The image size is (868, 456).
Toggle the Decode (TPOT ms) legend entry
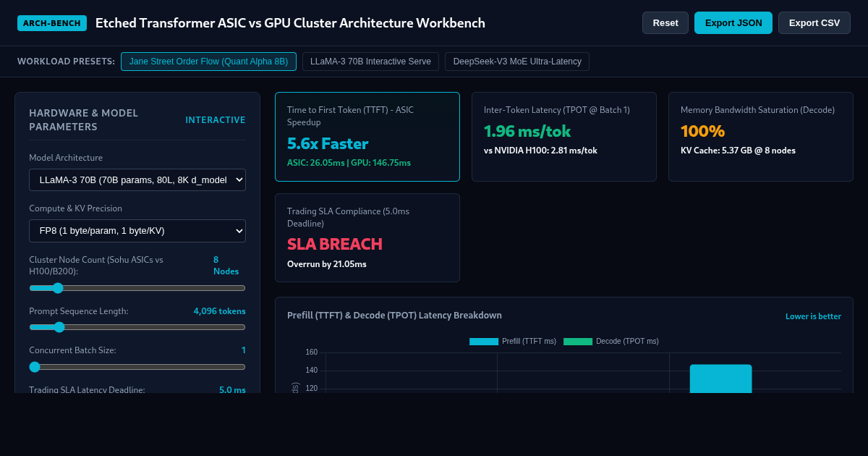click(611, 341)
